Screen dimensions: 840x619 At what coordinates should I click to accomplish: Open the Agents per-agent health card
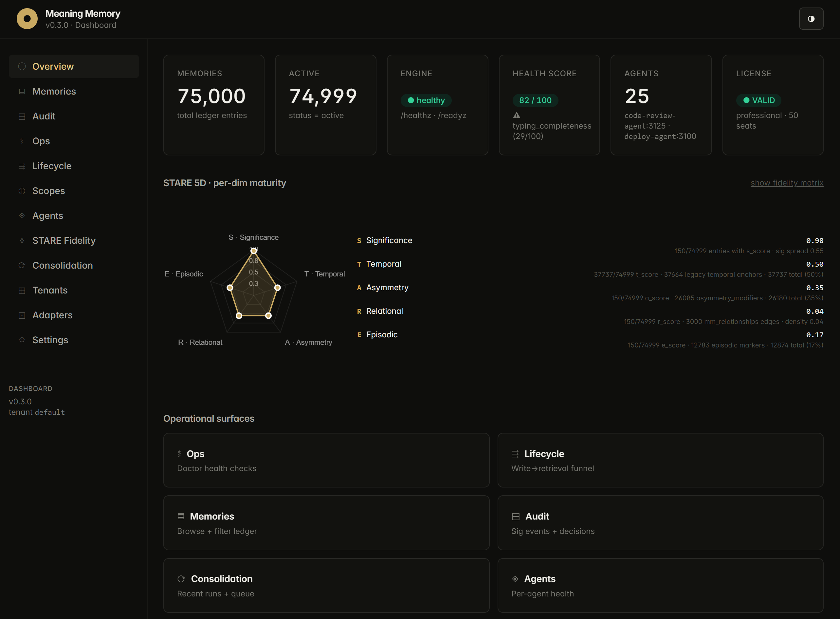[x=660, y=585]
